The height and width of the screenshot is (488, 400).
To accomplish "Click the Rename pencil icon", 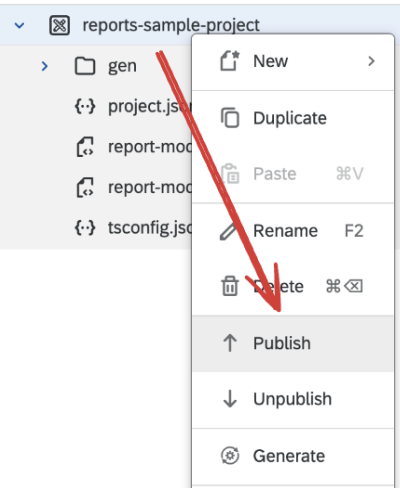I will [x=229, y=231].
